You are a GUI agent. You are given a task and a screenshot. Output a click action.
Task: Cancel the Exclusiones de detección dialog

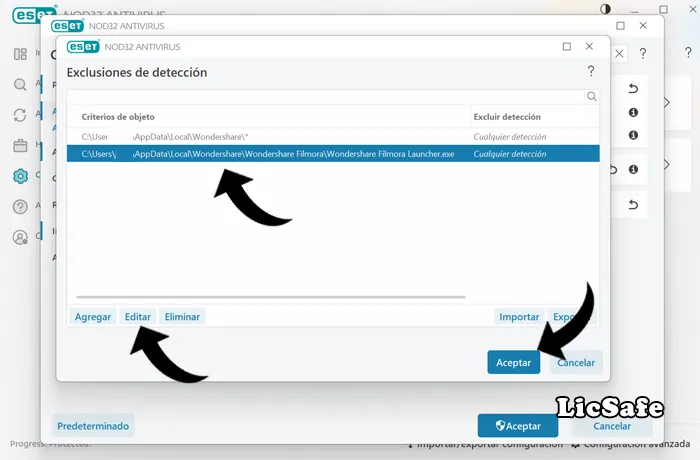click(x=576, y=362)
